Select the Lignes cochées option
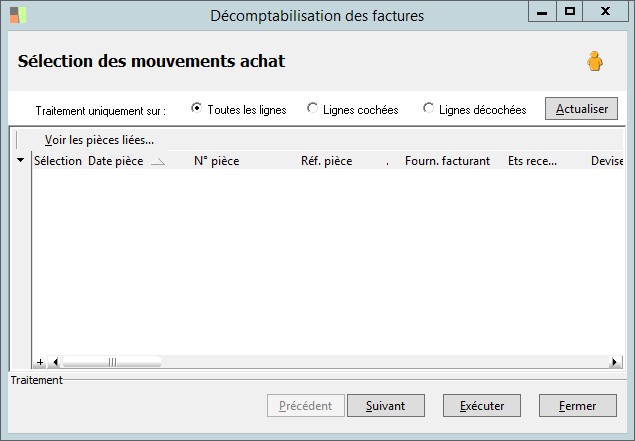635x441 pixels. [313, 109]
